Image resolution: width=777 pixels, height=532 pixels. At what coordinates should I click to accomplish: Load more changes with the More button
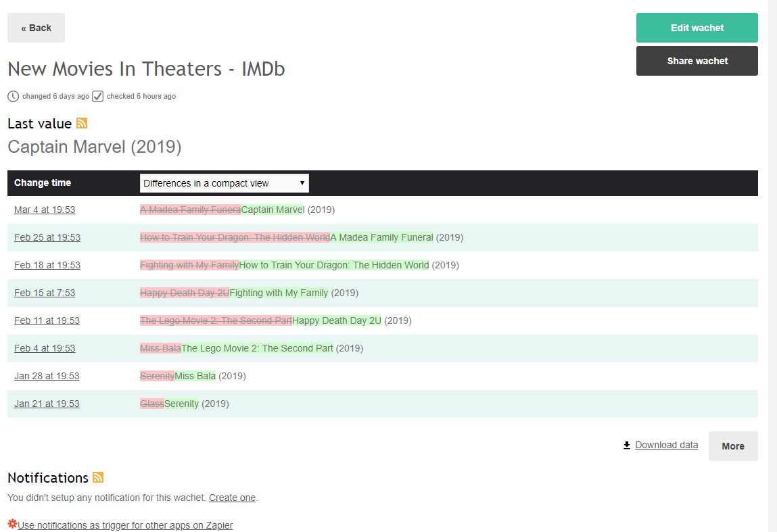pyautogui.click(x=733, y=446)
